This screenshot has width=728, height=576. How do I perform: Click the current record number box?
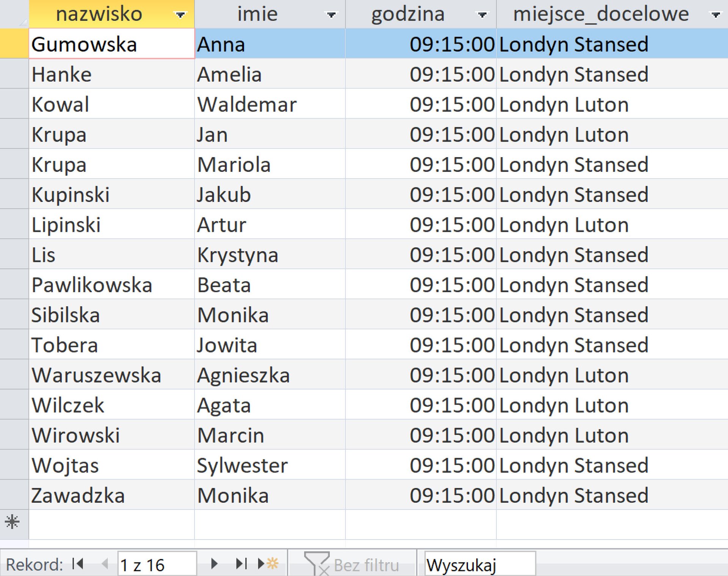point(157,565)
